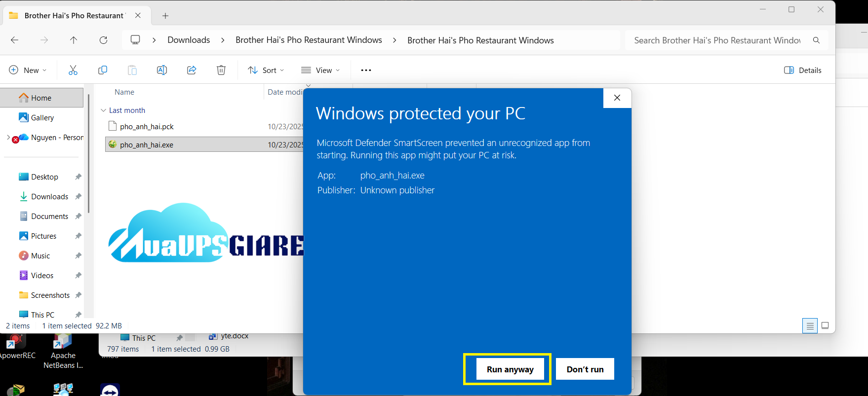Click the Copy icon in toolbar
The width and height of the screenshot is (868, 396).
click(103, 70)
